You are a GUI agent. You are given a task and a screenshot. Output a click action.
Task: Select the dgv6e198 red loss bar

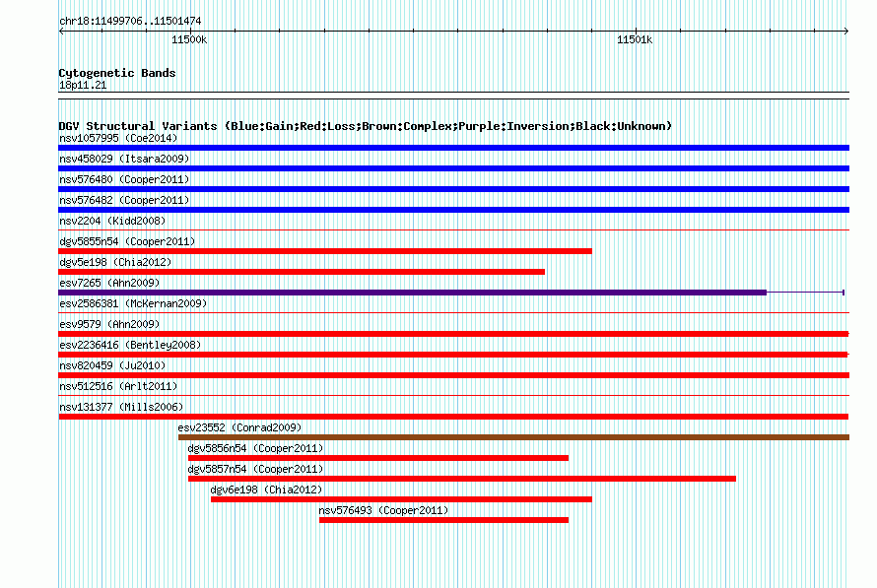pyautogui.click(x=401, y=499)
